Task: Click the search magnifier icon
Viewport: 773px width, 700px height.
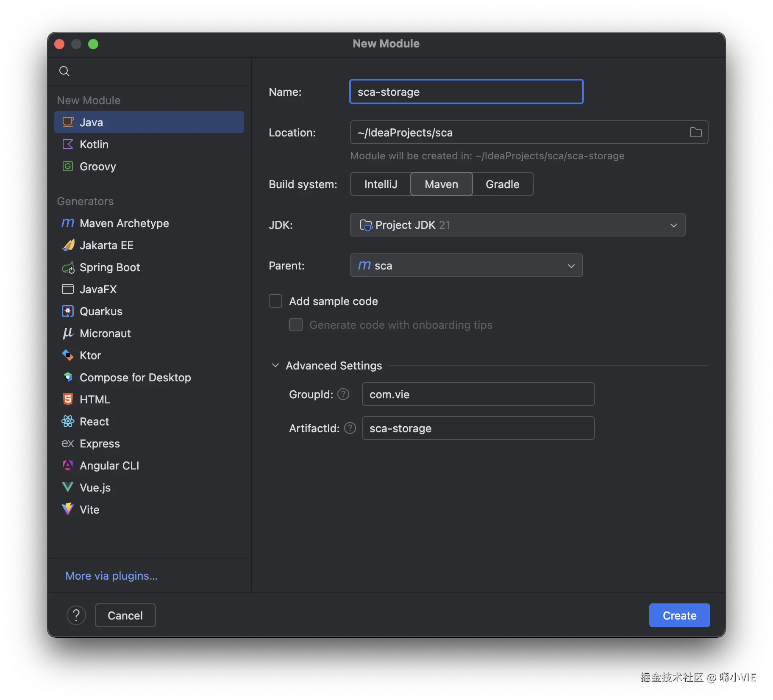Action: (64, 71)
